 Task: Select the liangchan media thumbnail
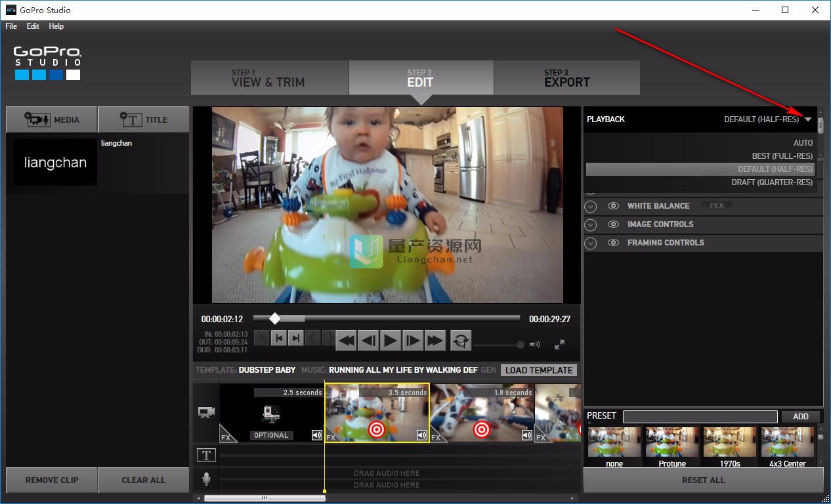click(55, 162)
